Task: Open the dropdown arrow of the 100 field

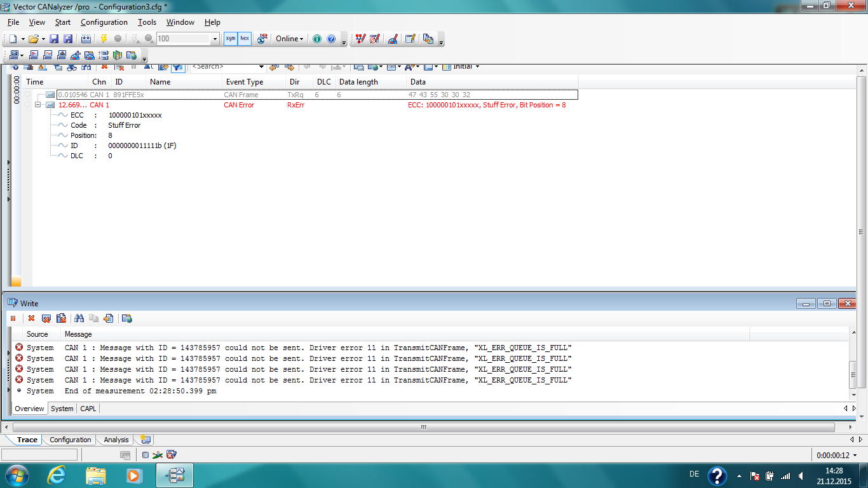Action: [215, 39]
